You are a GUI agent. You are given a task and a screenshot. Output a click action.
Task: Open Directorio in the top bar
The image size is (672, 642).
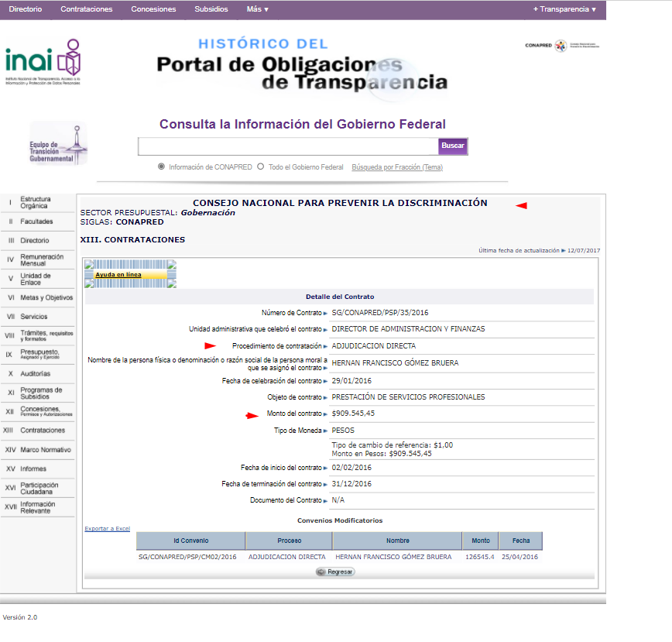(26, 9)
